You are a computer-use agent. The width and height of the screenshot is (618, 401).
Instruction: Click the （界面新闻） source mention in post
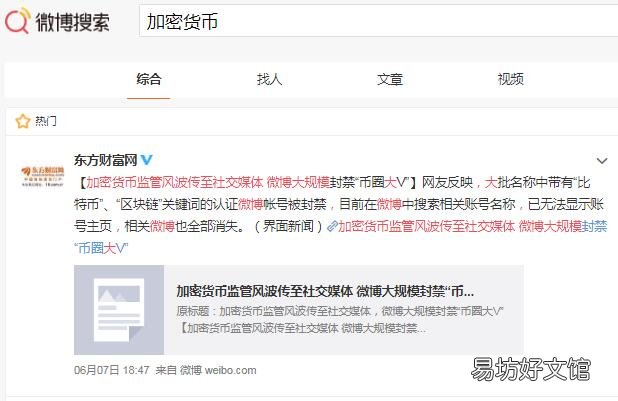click(x=288, y=226)
